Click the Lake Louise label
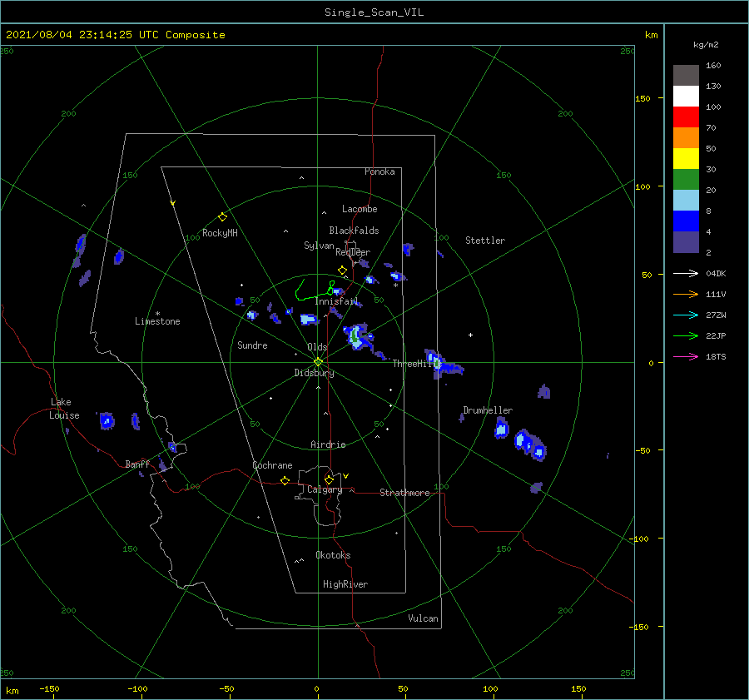This screenshot has width=749, height=700. [64, 409]
